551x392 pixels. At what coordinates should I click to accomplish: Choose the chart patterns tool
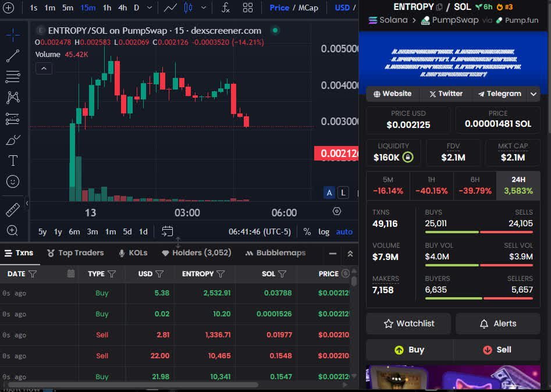[13, 98]
